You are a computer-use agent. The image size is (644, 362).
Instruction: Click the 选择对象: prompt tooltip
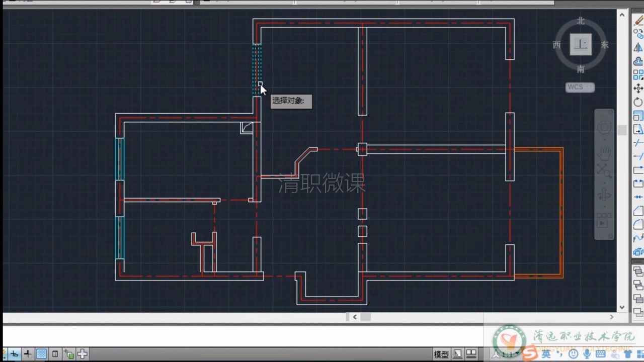pyautogui.click(x=291, y=102)
